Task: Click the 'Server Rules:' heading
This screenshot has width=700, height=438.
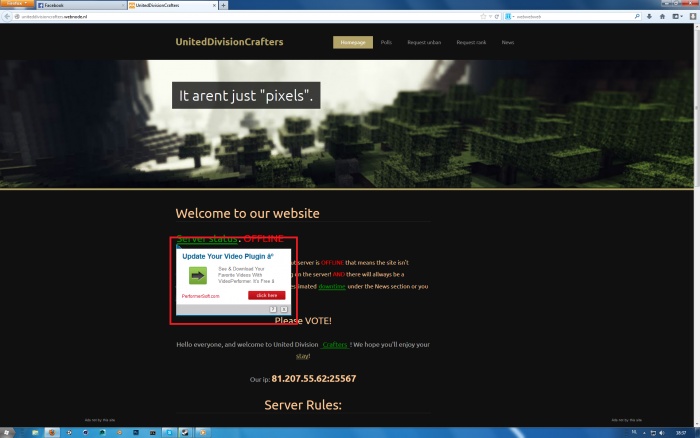Action: tap(303, 405)
